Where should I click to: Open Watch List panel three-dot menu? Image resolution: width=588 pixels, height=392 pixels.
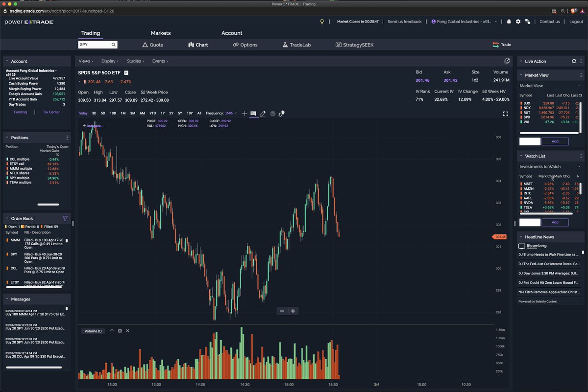click(581, 156)
